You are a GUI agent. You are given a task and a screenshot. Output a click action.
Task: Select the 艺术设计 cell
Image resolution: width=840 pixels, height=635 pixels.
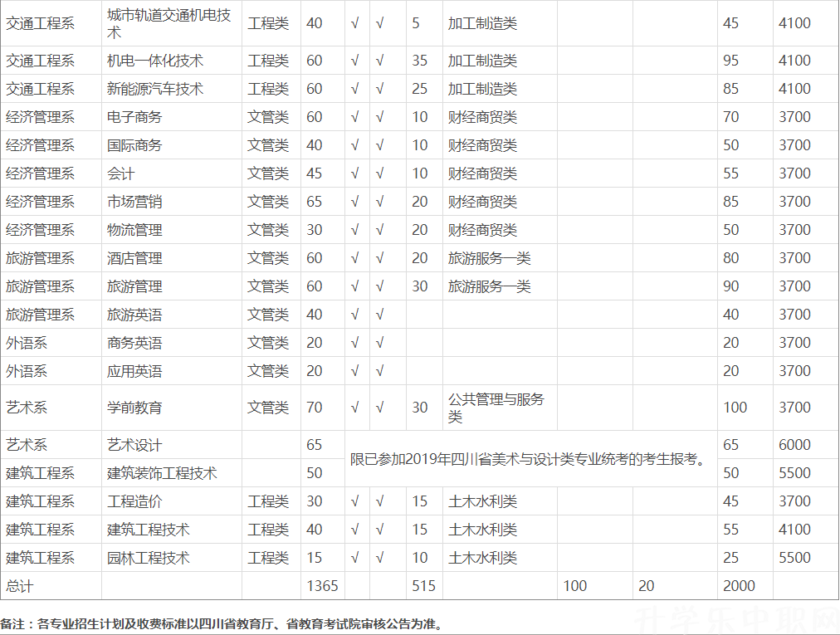click(172, 445)
